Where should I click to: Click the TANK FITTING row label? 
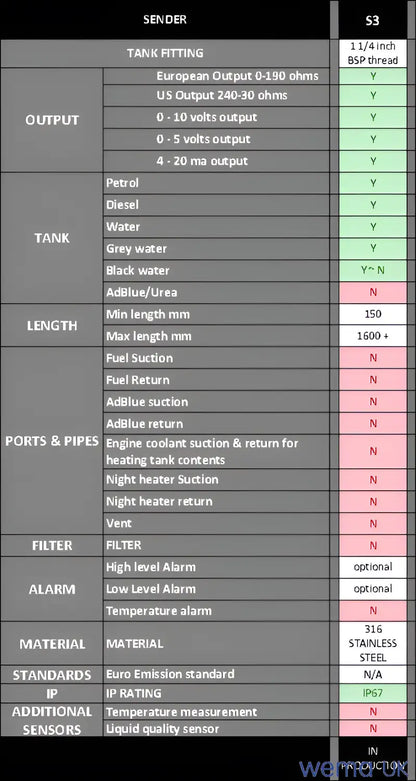coord(165,53)
